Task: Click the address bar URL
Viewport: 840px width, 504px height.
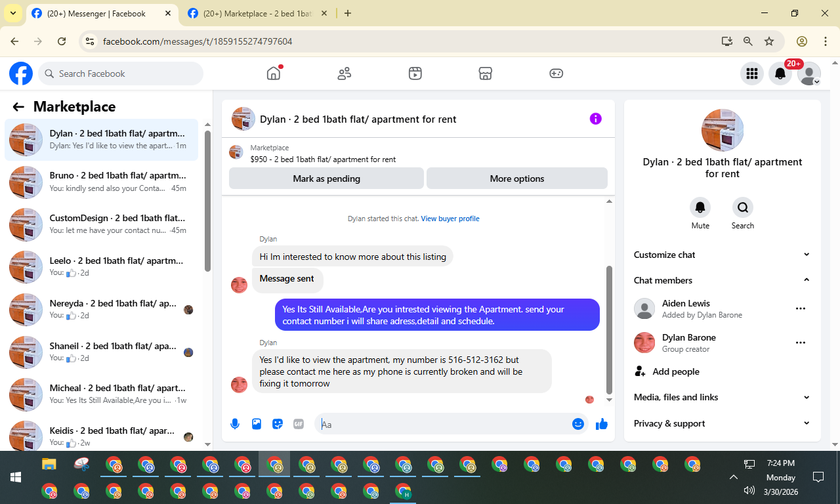Action: pos(198,41)
